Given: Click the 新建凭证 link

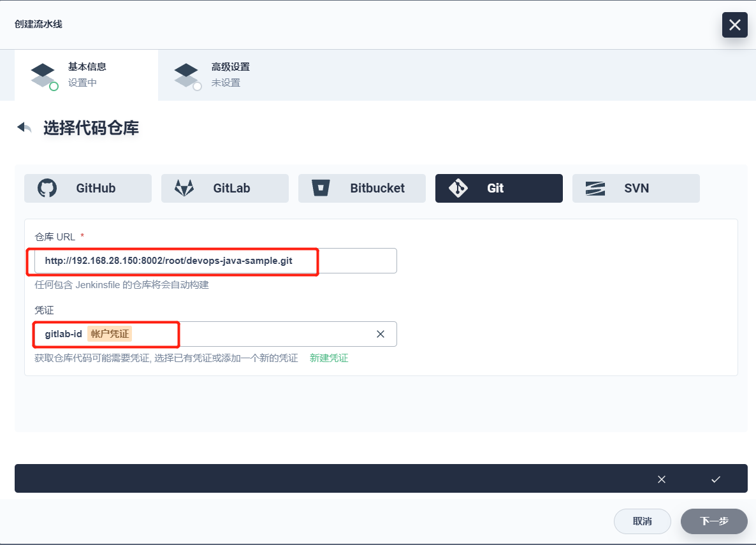Looking at the screenshot, I should tap(329, 358).
